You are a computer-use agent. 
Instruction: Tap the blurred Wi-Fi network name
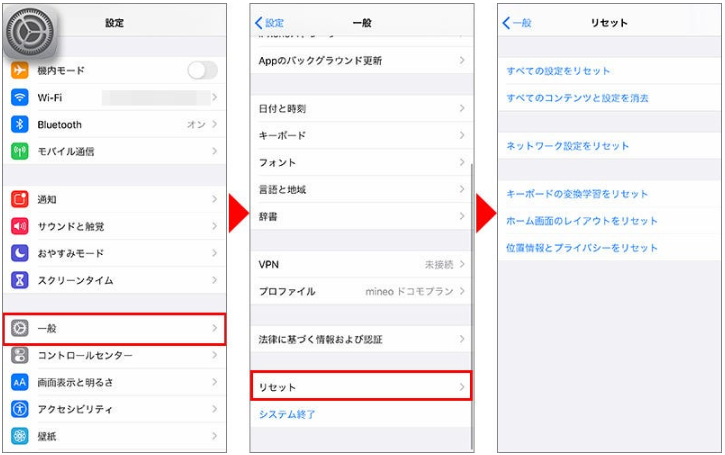coord(156,98)
